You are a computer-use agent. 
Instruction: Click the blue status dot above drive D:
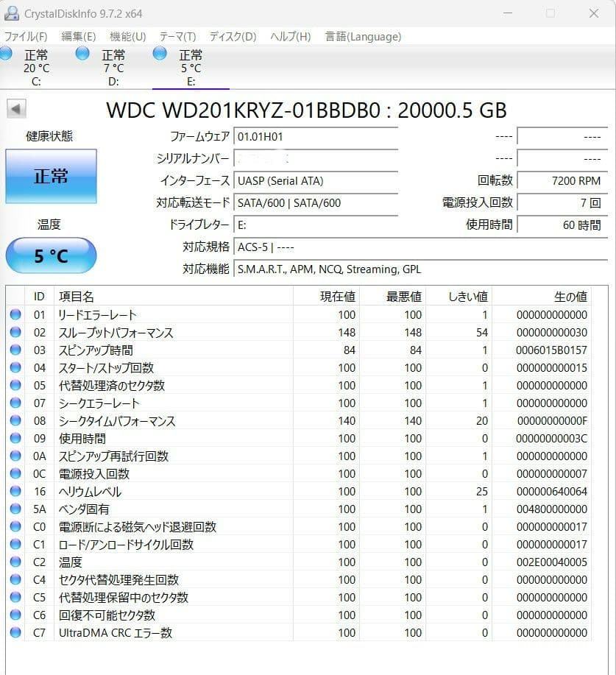click(x=81, y=52)
